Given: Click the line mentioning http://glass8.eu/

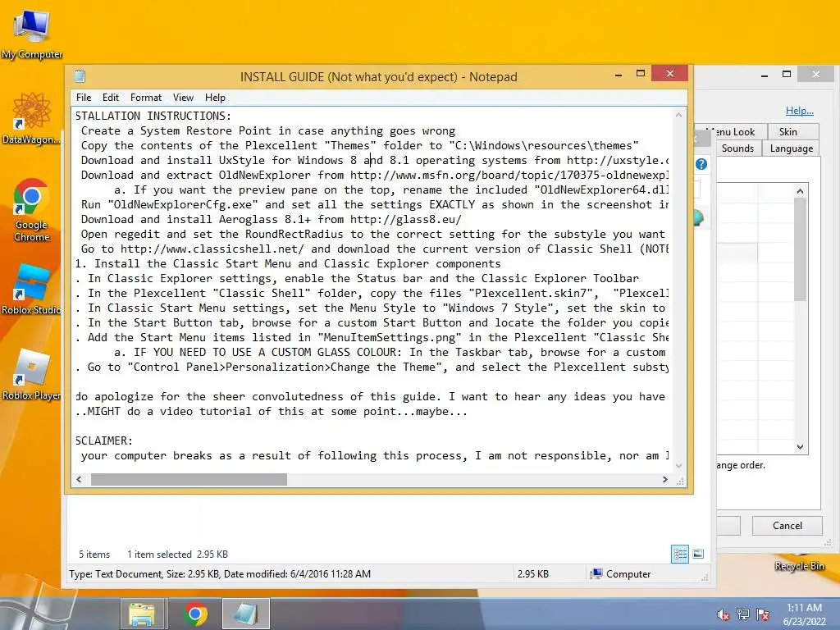Looking at the screenshot, I should 271,219.
